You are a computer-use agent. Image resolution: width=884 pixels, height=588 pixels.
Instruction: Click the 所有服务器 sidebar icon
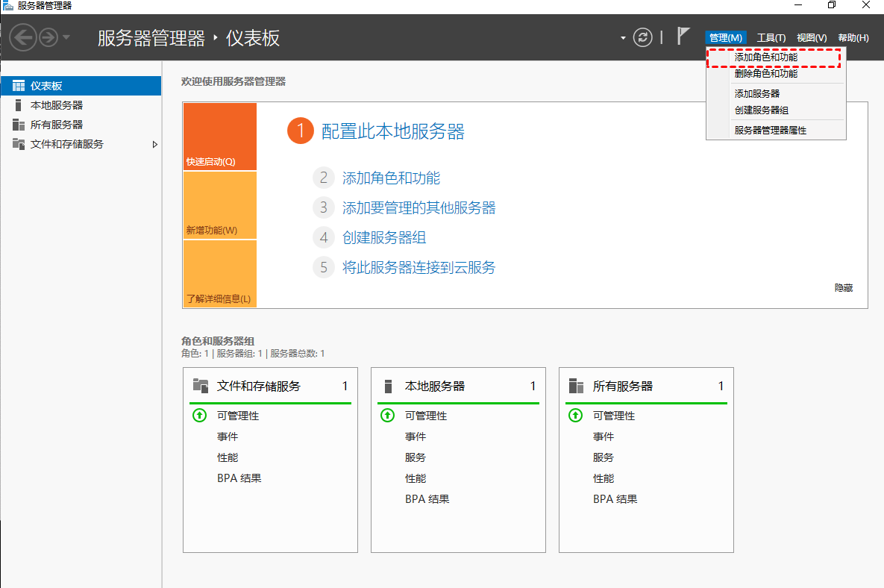19,125
